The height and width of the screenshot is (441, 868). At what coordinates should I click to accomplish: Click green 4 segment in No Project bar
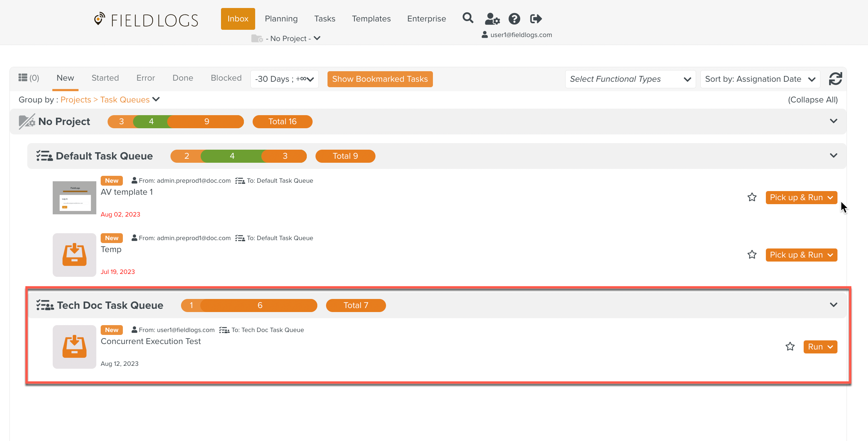pyautogui.click(x=151, y=122)
